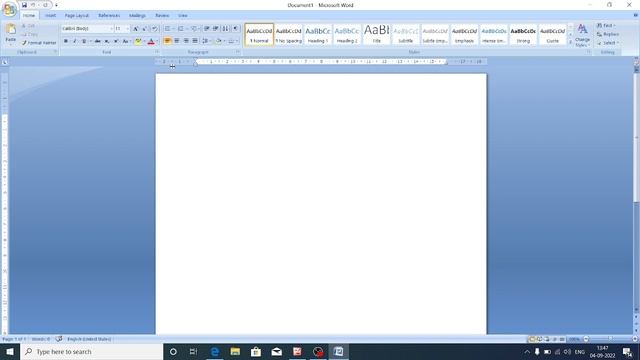Open the Mailings tab
The height and width of the screenshot is (360, 640).
pyautogui.click(x=137, y=16)
